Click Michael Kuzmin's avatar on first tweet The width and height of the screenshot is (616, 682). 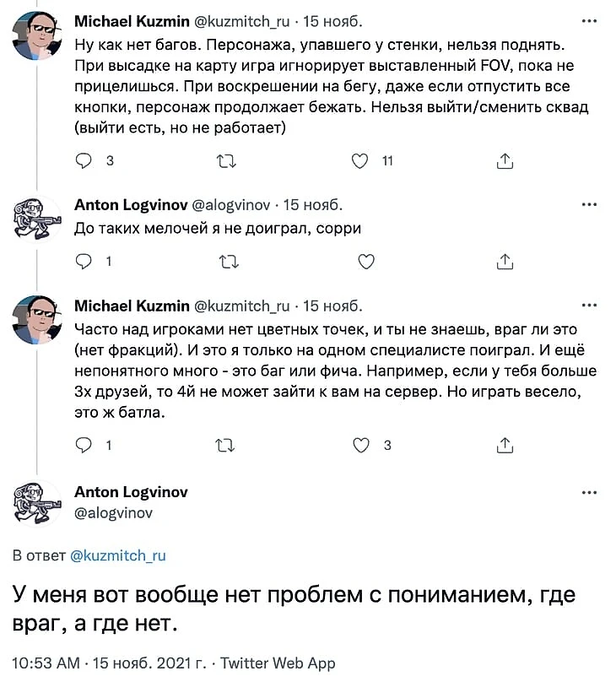click(36, 35)
